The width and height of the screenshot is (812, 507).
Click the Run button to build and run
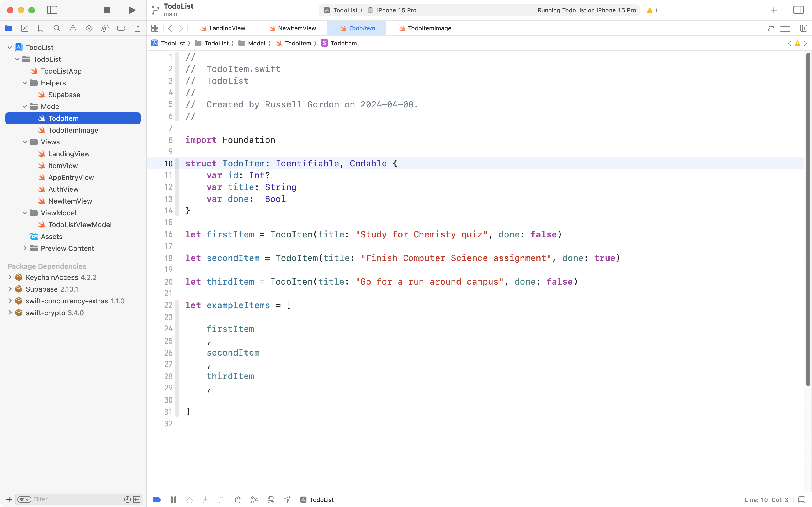[x=131, y=10]
